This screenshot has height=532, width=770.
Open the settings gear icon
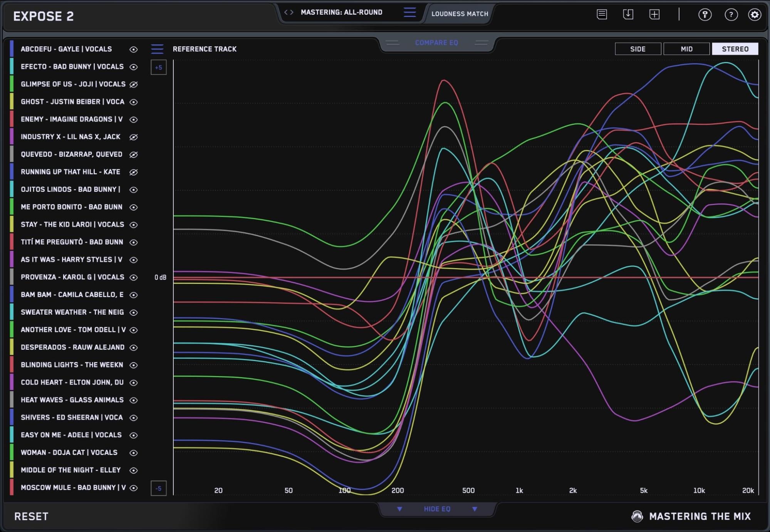pyautogui.click(x=754, y=15)
